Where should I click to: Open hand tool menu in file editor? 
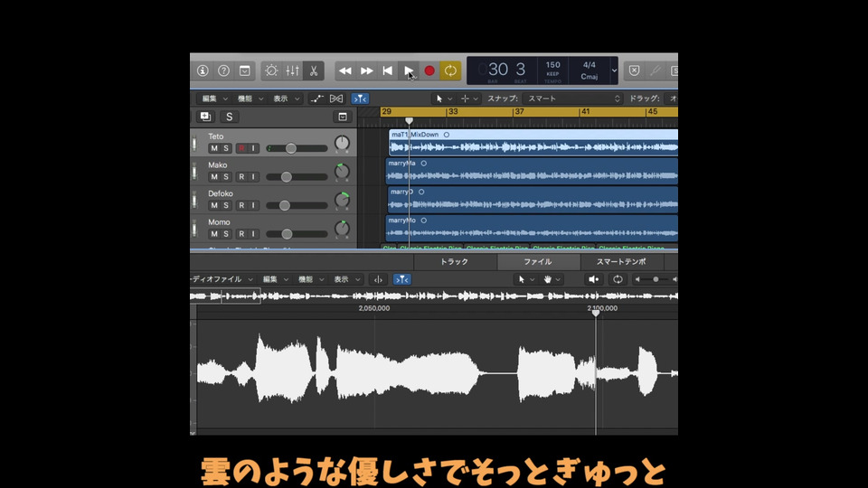tap(552, 279)
